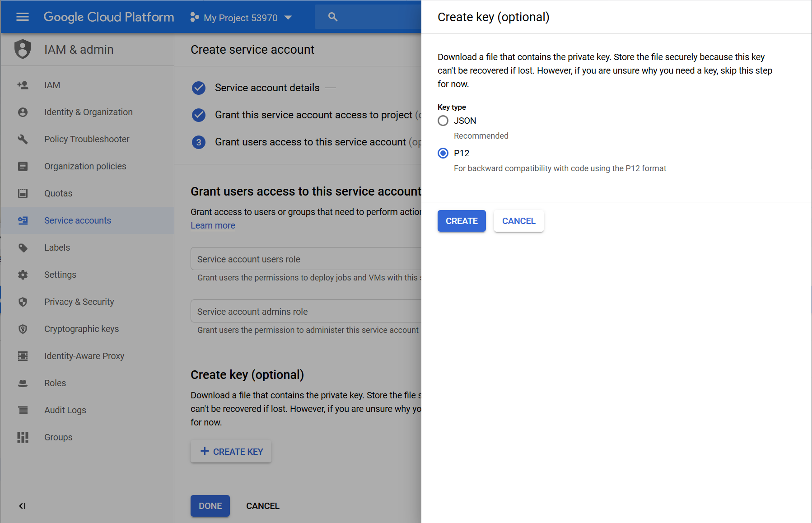This screenshot has height=523, width=812.
Task: Click the Quotas icon in sidebar
Action: 23,193
